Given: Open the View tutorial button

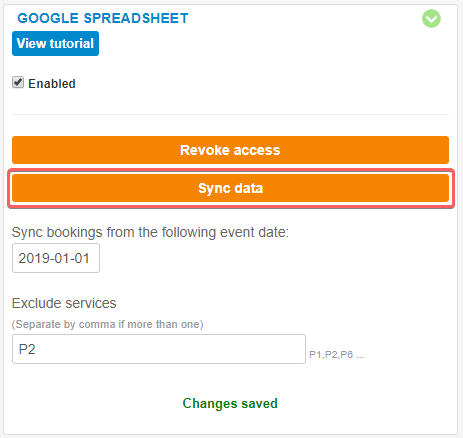Looking at the screenshot, I should pos(55,43).
